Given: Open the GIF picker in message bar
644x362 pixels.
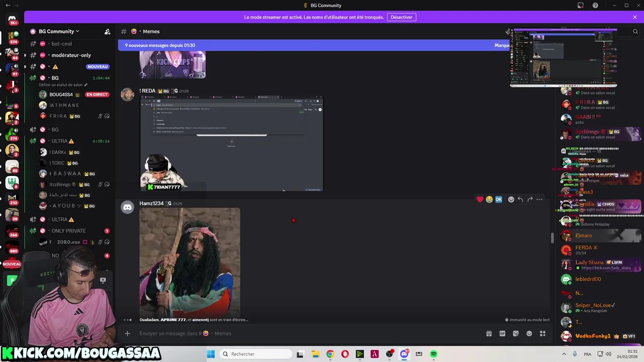Looking at the screenshot, I should (502, 333).
